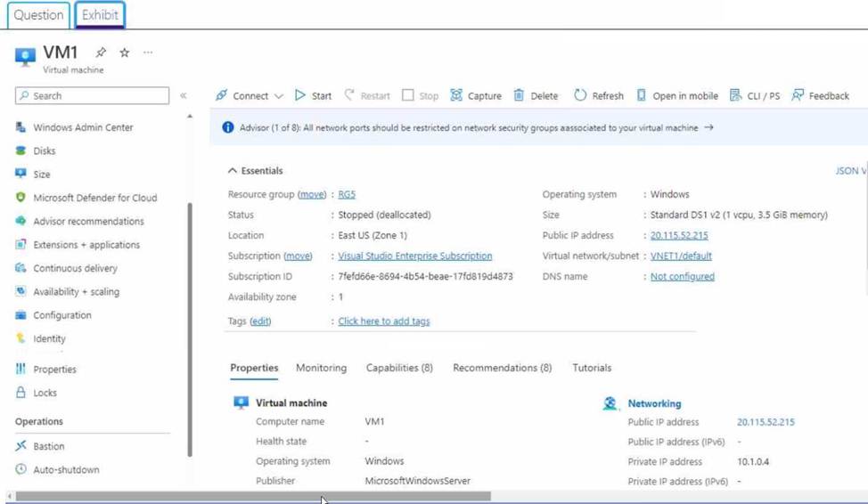Click the Feedback icon
The height and width of the screenshot is (504, 868).
[x=798, y=95]
